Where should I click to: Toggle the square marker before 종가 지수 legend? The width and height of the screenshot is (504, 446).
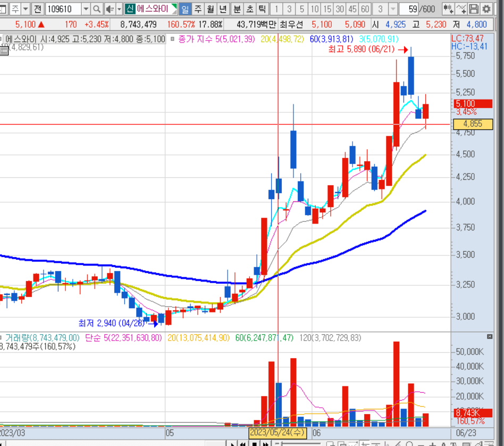(172, 39)
